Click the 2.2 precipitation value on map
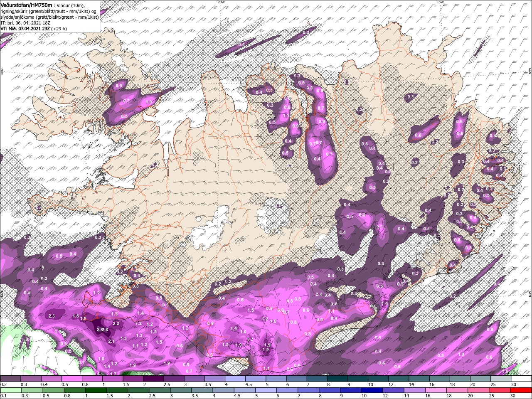Image resolution: width=532 pixels, height=399 pixels. [x=116, y=323]
